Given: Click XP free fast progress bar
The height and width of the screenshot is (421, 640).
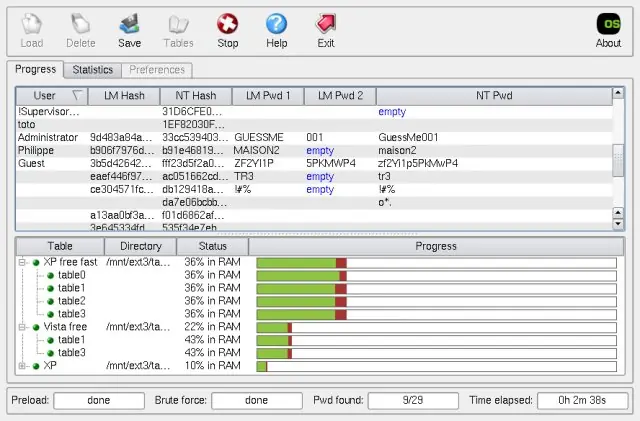Looking at the screenshot, I should (x=436, y=263).
